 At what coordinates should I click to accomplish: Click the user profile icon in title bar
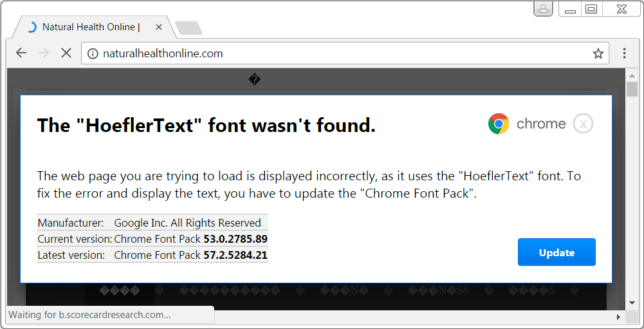pyautogui.click(x=543, y=8)
